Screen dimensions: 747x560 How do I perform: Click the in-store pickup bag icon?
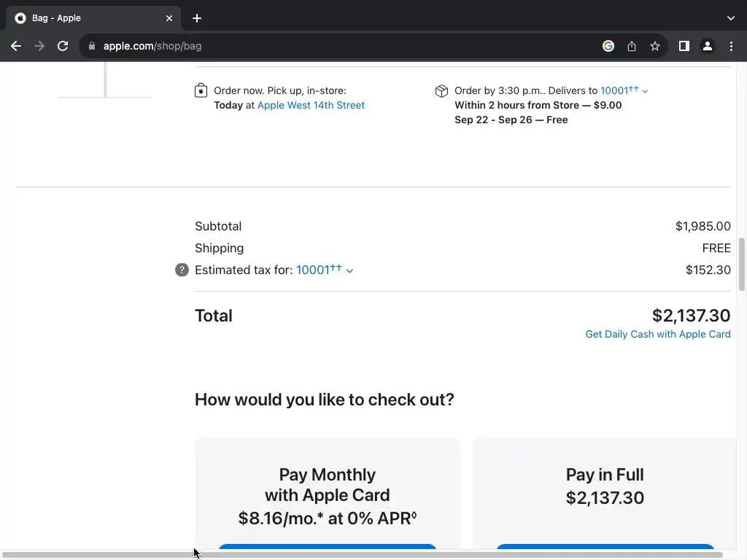[x=201, y=90]
